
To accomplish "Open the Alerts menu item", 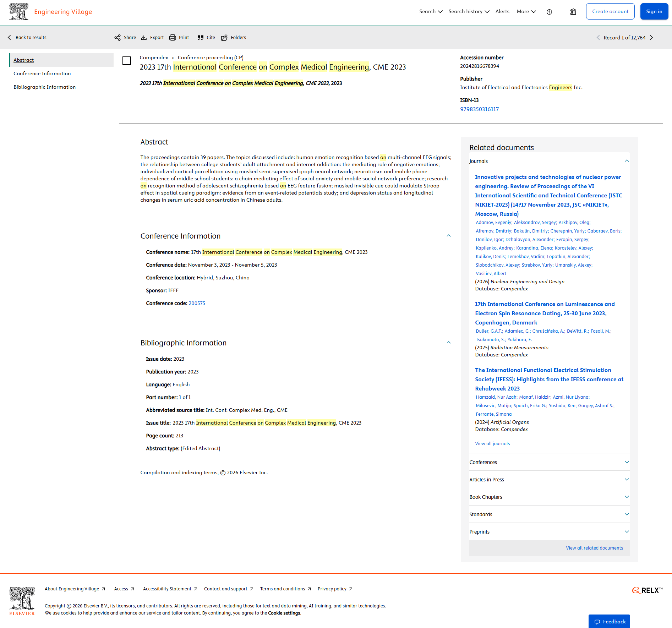I will click(502, 12).
